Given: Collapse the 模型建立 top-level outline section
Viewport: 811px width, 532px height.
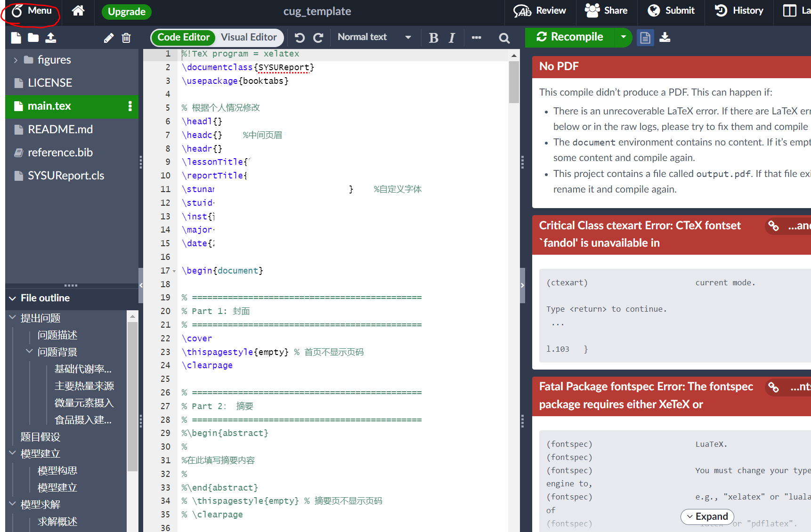Looking at the screenshot, I should tap(13, 453).
